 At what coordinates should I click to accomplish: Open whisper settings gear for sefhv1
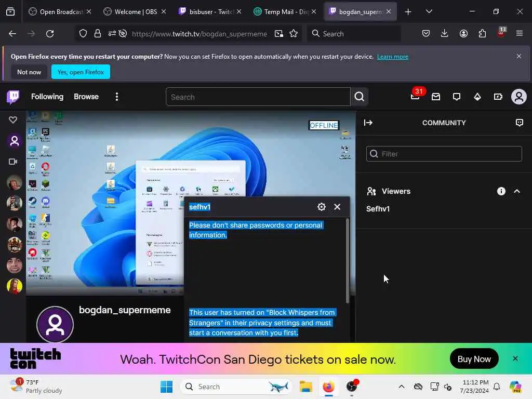pos(321,207)
